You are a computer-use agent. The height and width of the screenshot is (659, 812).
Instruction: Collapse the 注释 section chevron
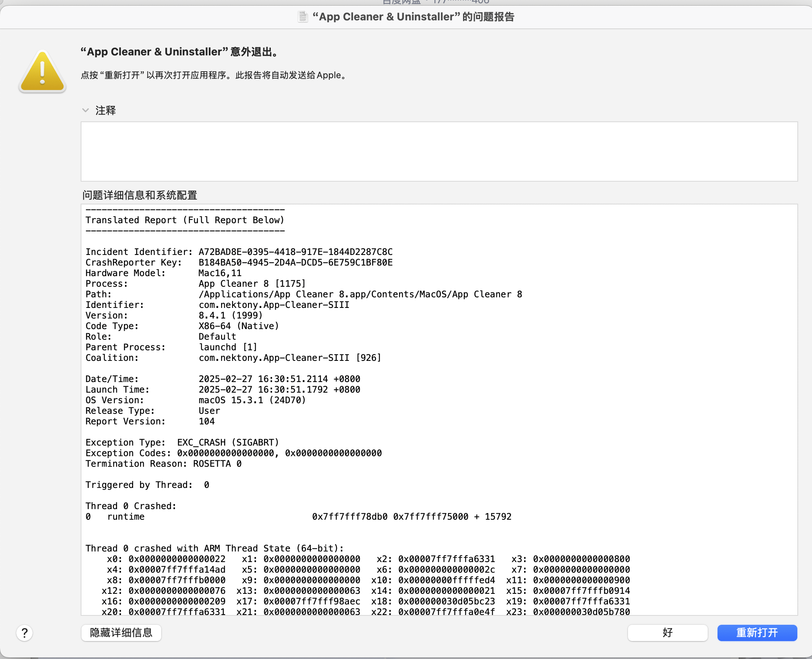86,110
